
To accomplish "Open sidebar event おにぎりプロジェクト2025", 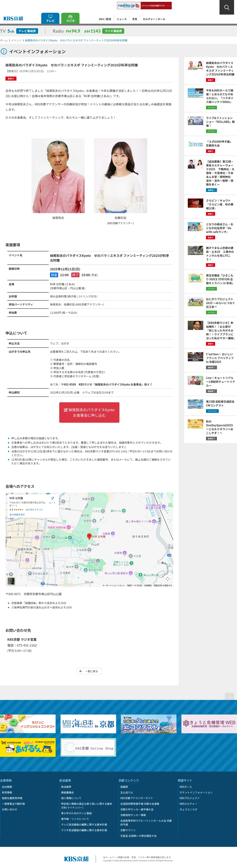I will click(x=210, y=305).
